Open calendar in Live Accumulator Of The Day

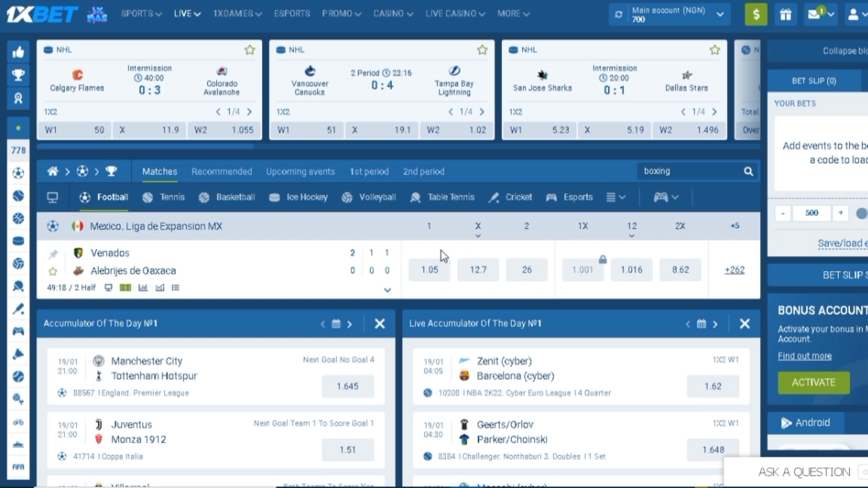702,324
